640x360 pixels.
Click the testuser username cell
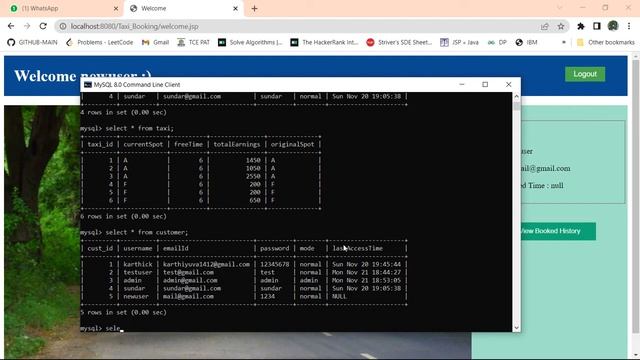(138, 272)
